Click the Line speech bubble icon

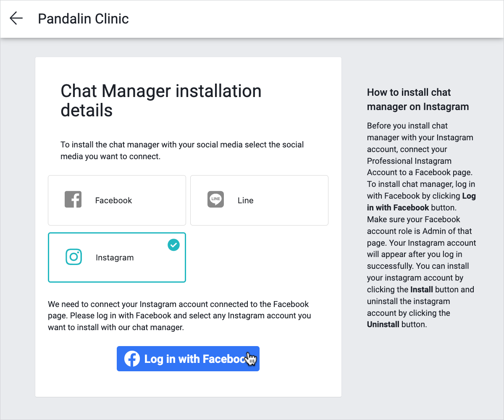[x=215, y=199]
